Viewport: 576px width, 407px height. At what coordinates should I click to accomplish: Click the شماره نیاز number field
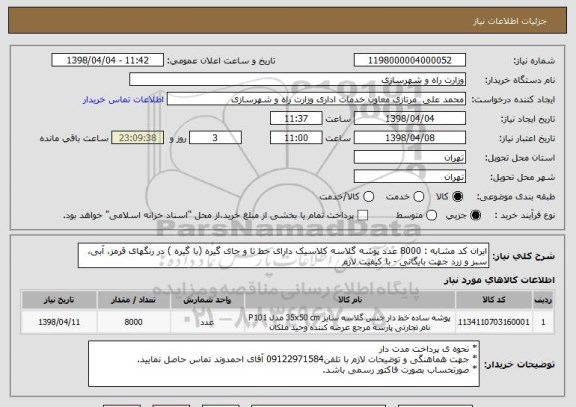point(410,60)
